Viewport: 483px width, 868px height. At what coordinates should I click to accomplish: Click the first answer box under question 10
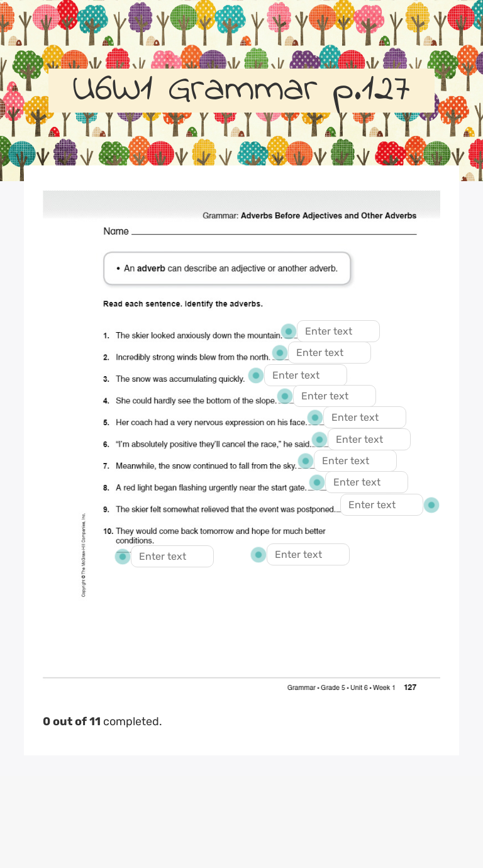point(172,556)
